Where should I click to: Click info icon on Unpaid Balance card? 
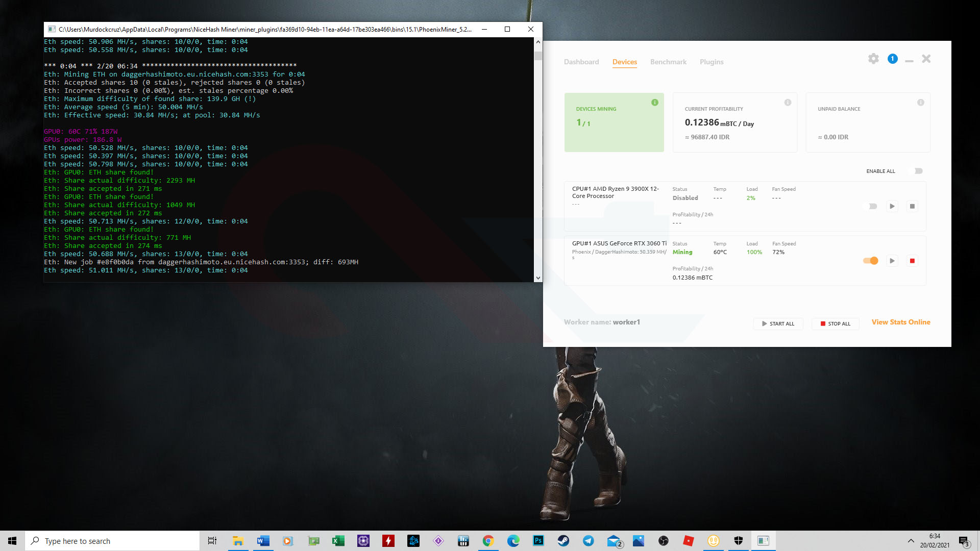920,103
